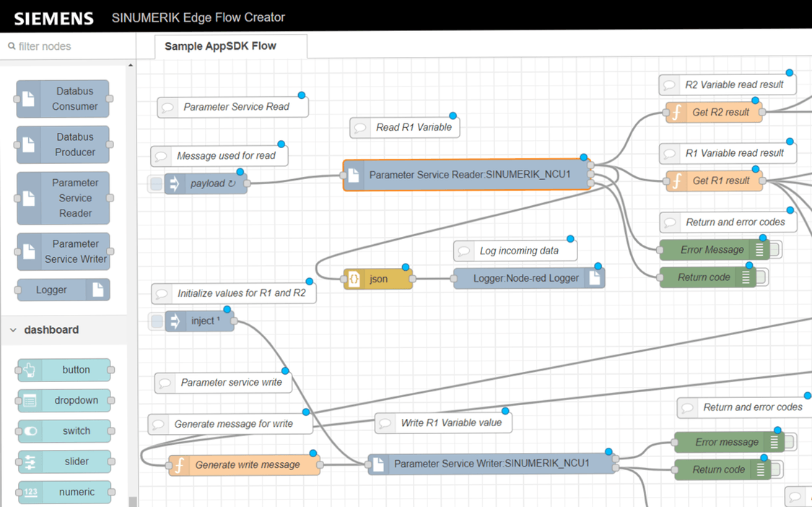Select the writer Error message debug node
This screenshot has width=812, height=507.
[729, 442]
